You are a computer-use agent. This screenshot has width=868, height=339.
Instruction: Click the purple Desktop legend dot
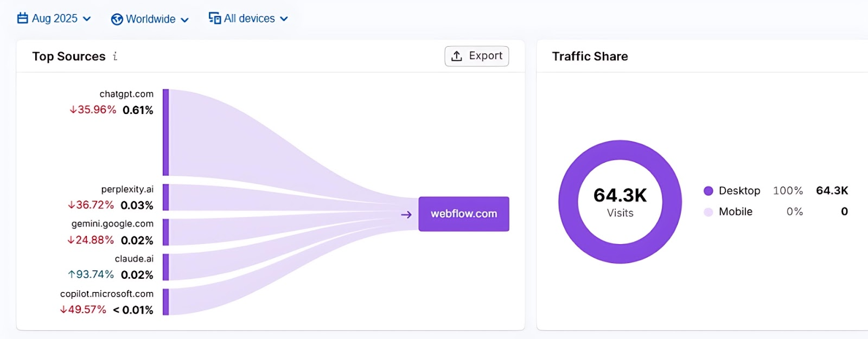click(x=708, y=191)
